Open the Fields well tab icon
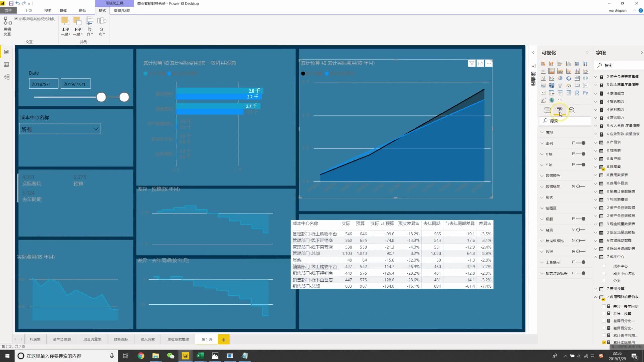Image resolution: width=644 pixels, height=362 pixels. pyautogui.click(x=547, y=110)
